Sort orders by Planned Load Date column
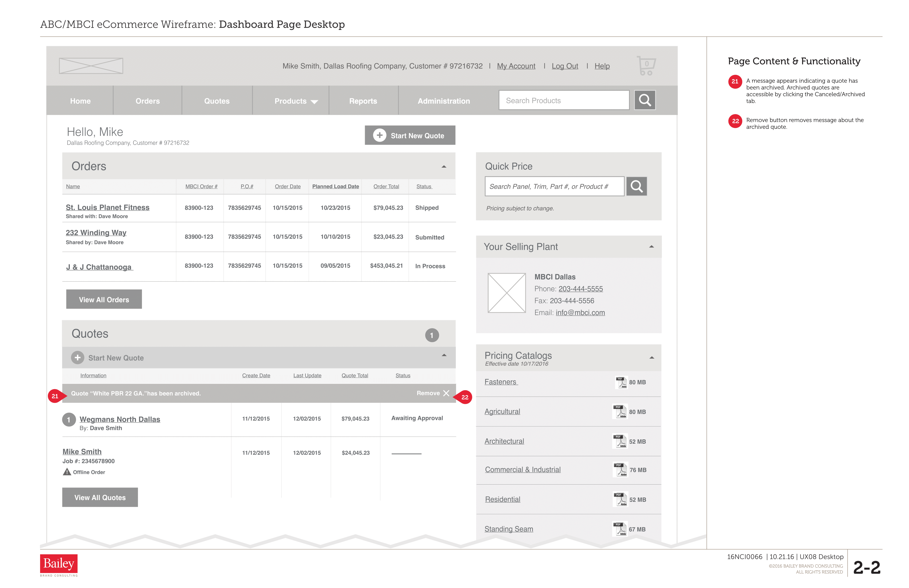Viewport: 909px width, 588px height. coord(335,186)
